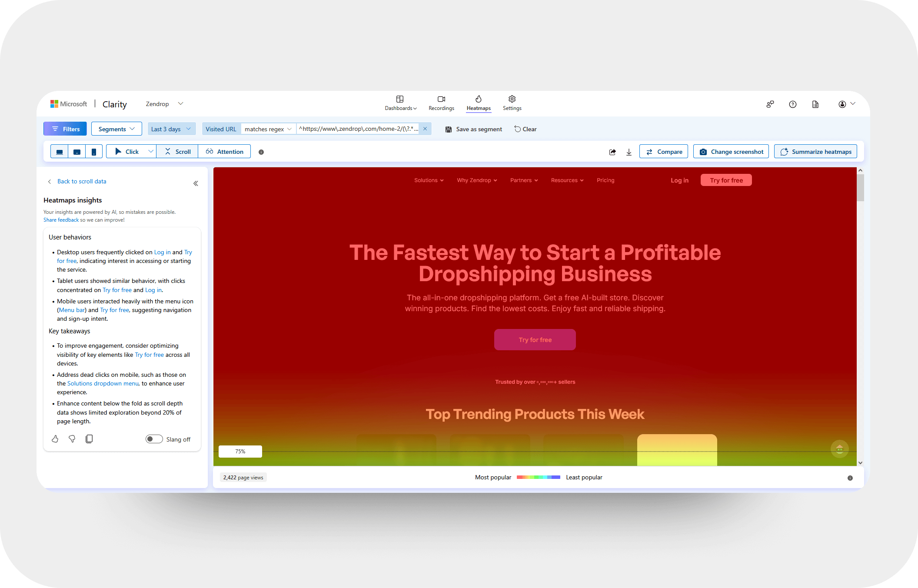Viewport: 918px width, 588px height.
Task: Switch to the Scroll heatmap type
Action: [x=178, y=152]
